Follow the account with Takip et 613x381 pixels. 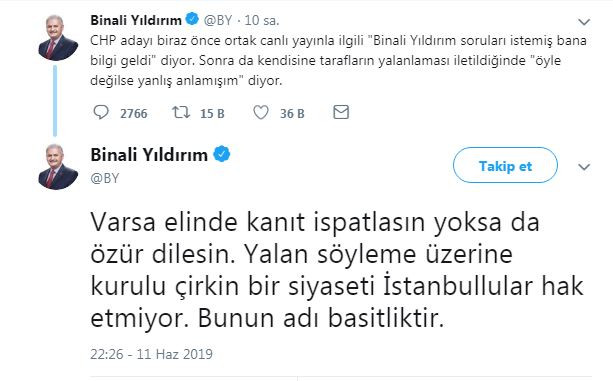[505, 165]
